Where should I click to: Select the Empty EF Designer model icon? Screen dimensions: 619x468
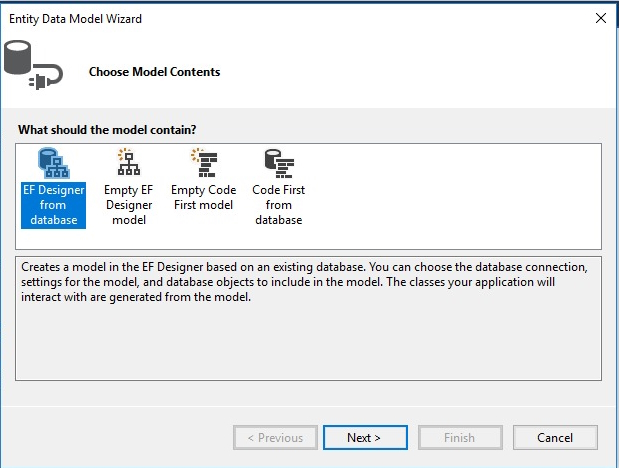(128, 163)
